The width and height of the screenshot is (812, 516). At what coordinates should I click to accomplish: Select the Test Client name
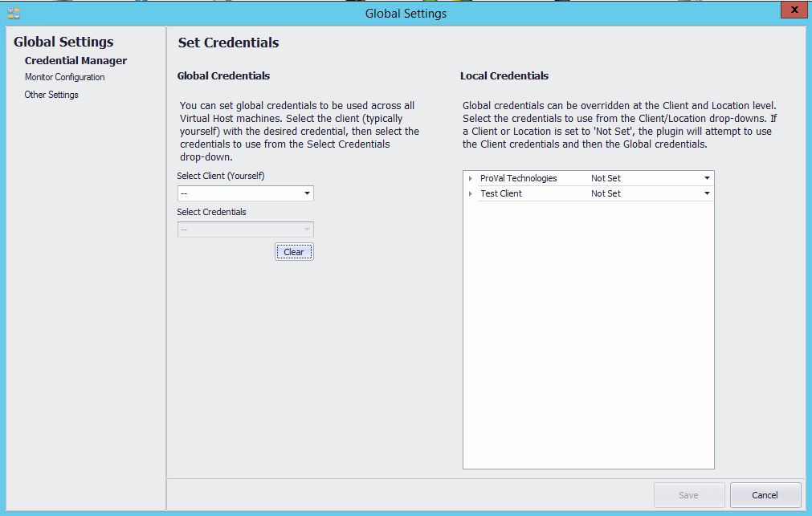tap(500, 193)
